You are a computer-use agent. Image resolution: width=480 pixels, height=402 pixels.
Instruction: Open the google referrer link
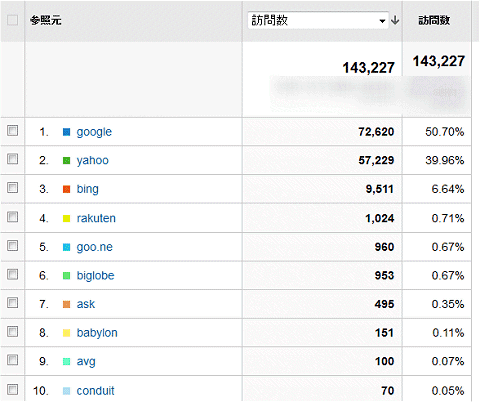pos(94,132)
